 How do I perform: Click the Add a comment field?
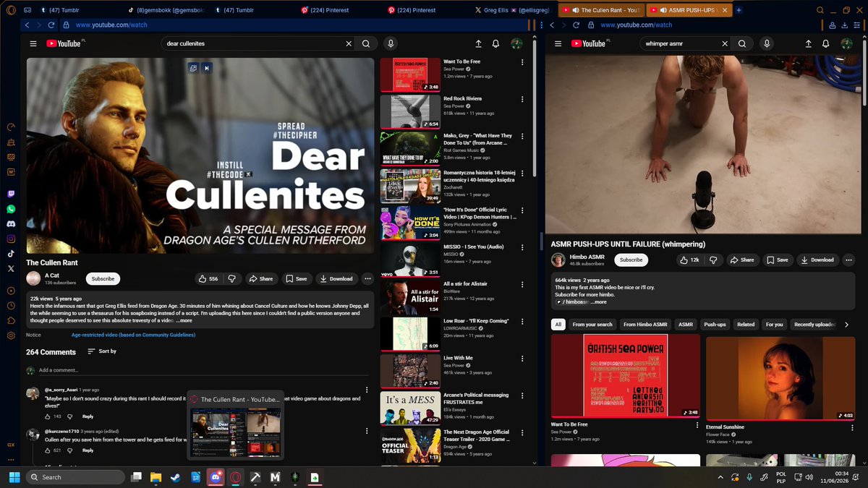pyautogui.click(x=203, y=370)
